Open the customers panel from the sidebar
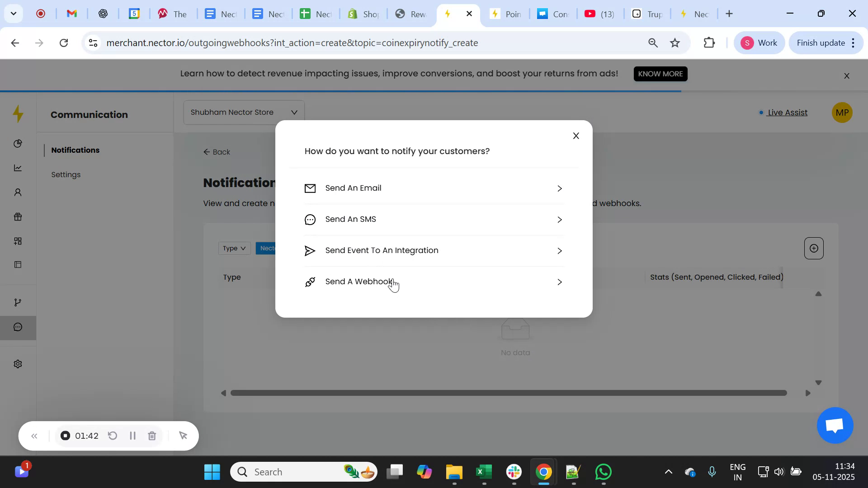868x488 pixels. (x=18, y=192)
